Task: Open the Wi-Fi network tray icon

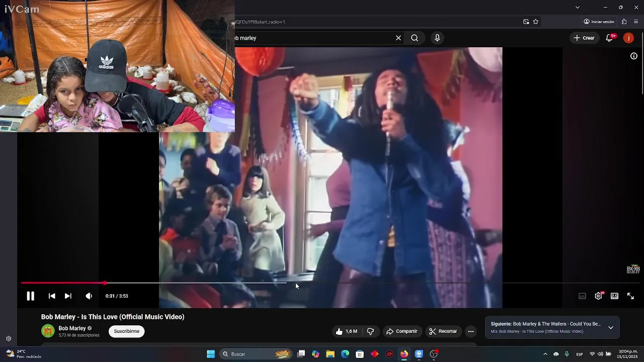Action: pyautogui.click(x=592, y=354)
